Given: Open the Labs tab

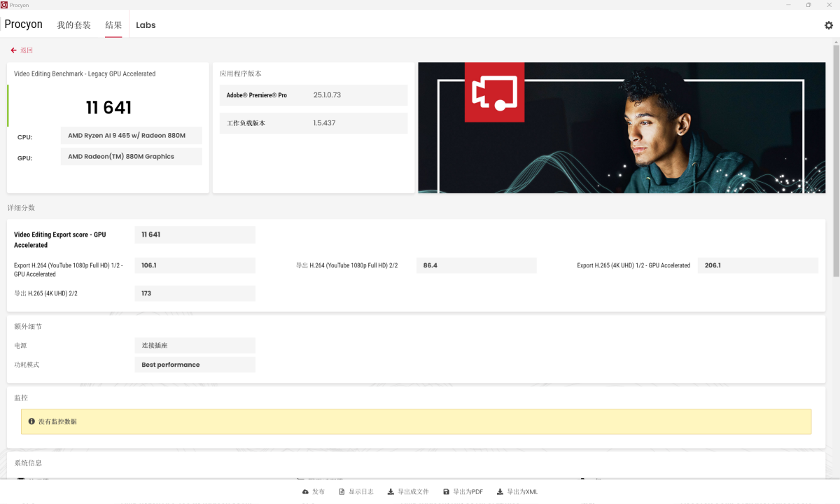Looking at the screenshot, I should click(x=146, y=25).
